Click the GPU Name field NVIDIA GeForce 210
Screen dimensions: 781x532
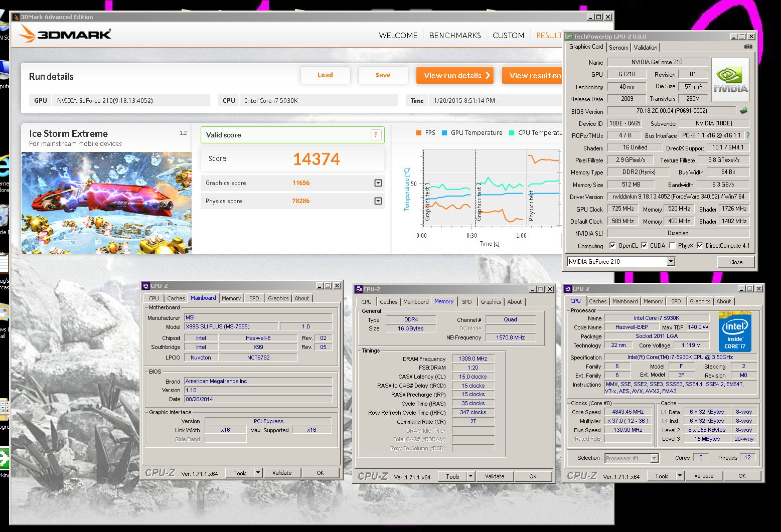(x=657, y=62)
